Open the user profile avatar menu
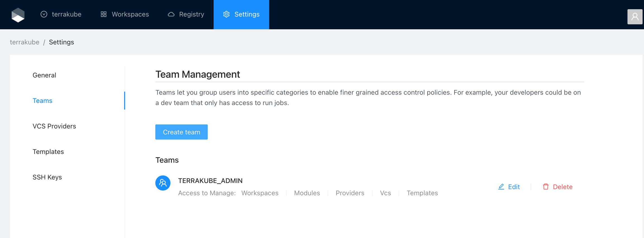Image resolution: width=644 pixels, height=238 pixels. 634,17
